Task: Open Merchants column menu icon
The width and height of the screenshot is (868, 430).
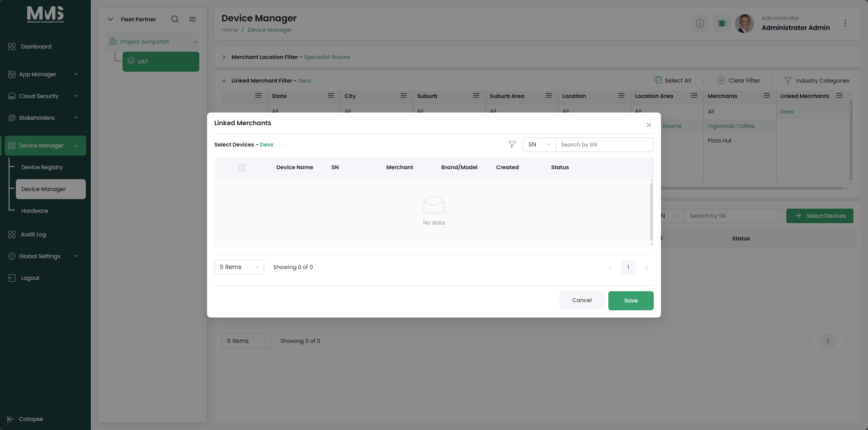Action: (x=767, y=96)
